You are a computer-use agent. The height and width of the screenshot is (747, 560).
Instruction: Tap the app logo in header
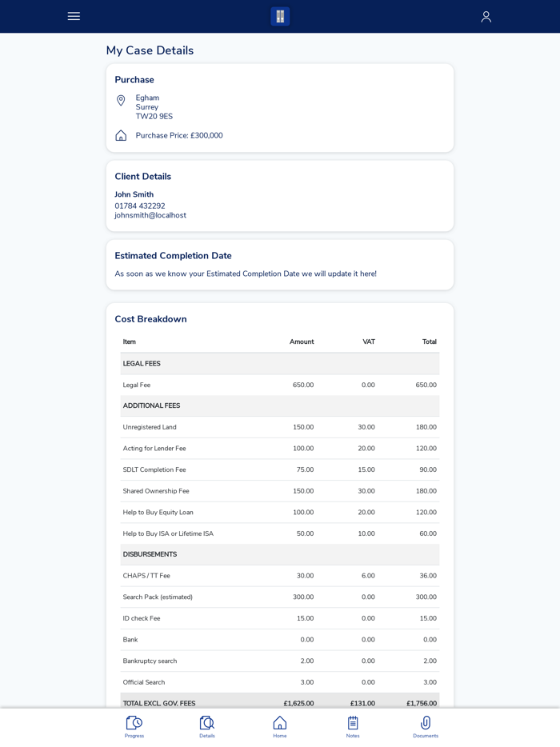tap(280, 17)
